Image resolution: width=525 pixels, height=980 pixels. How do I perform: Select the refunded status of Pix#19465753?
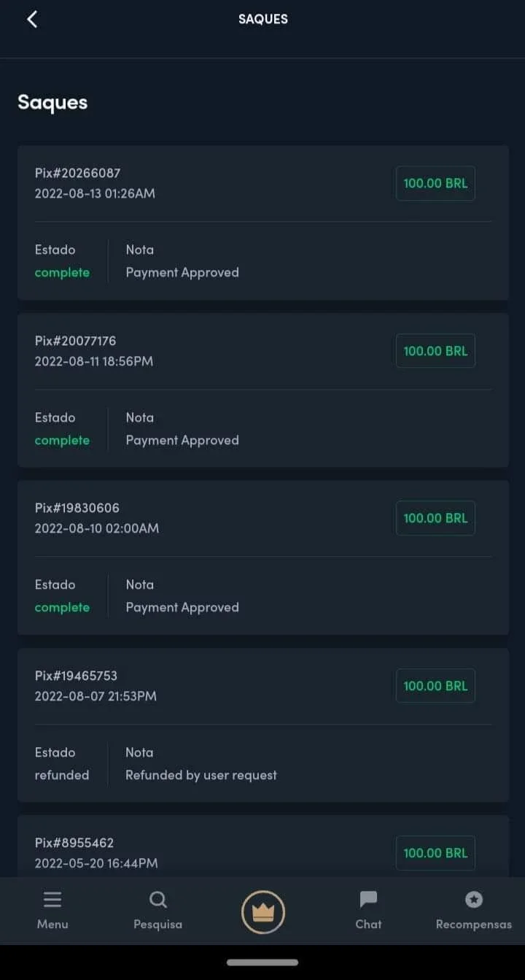click(62, 775)
